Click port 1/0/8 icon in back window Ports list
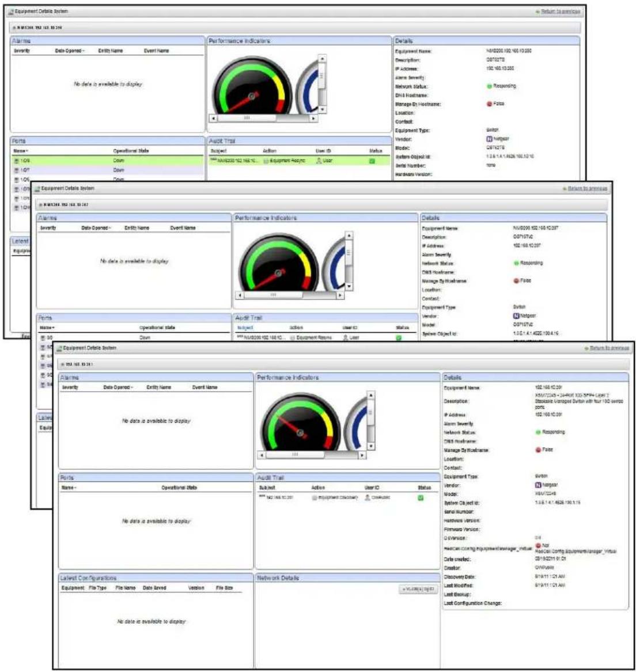Screen dimensions: 636x672 pos(16,161)
